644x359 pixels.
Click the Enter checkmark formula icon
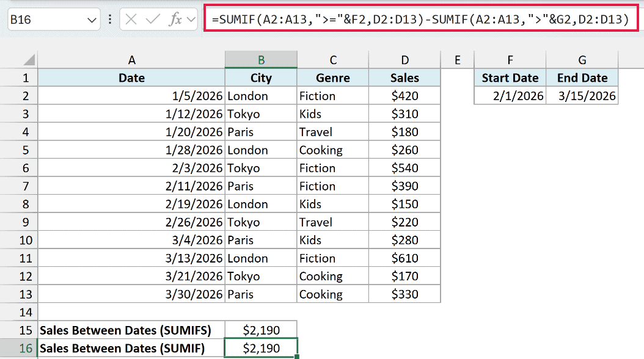(x=153, y=20)
